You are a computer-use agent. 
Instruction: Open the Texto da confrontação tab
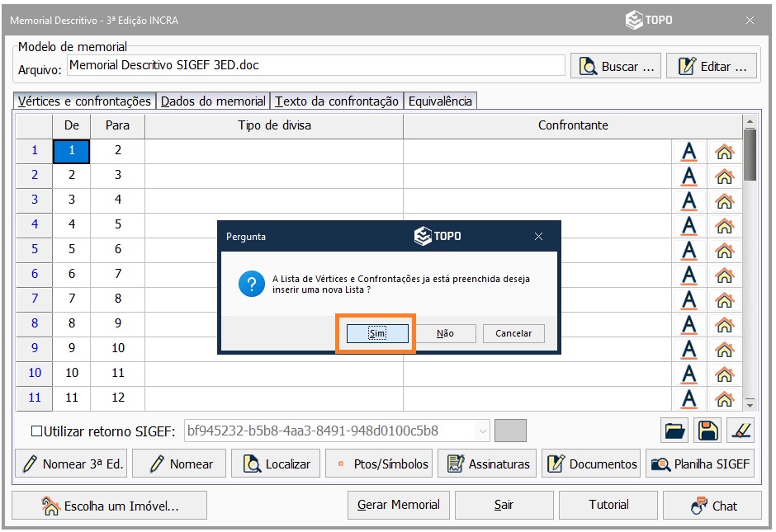(x=337, y=101)
